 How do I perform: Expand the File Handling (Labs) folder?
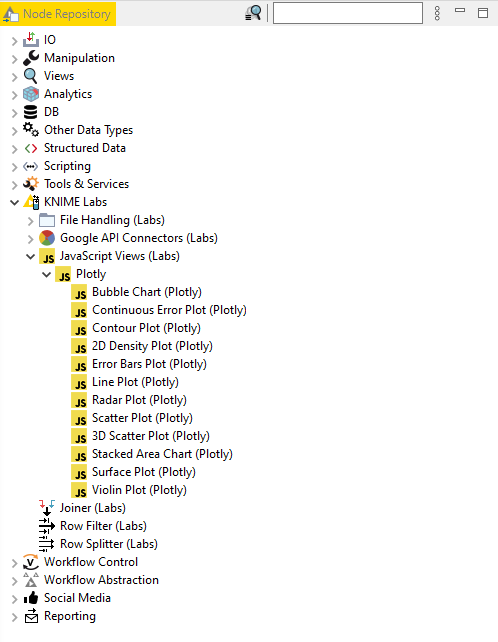30,221
